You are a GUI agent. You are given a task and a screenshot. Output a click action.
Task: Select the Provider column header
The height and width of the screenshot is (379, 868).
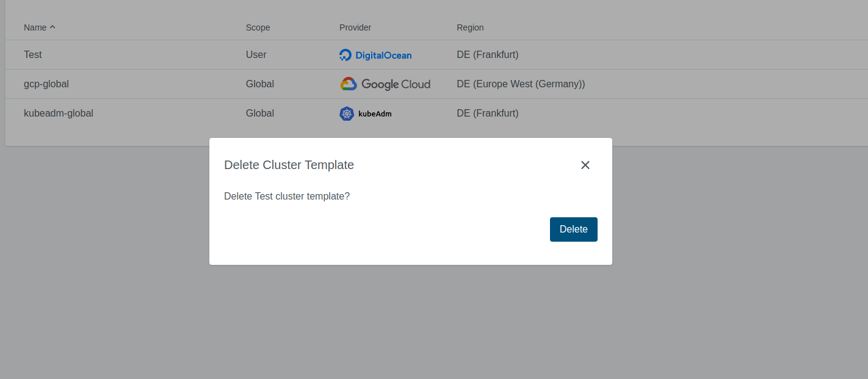coord(355,27)
